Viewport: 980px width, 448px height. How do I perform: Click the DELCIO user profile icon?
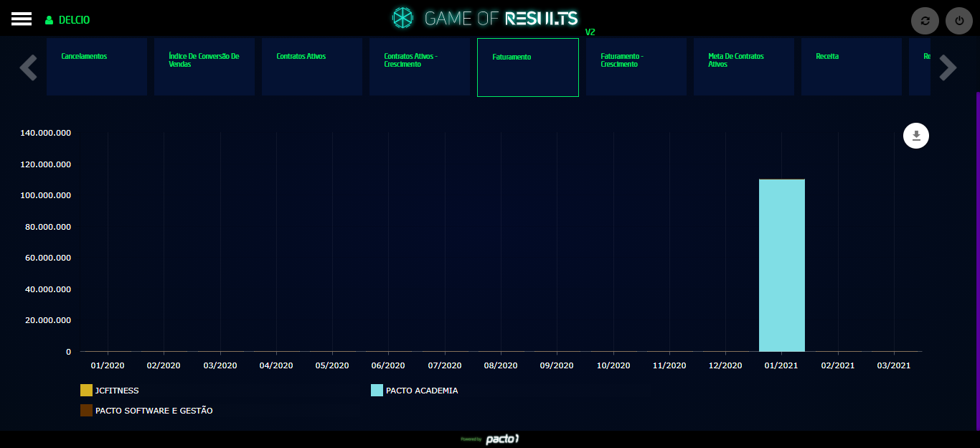coord(50,20)
